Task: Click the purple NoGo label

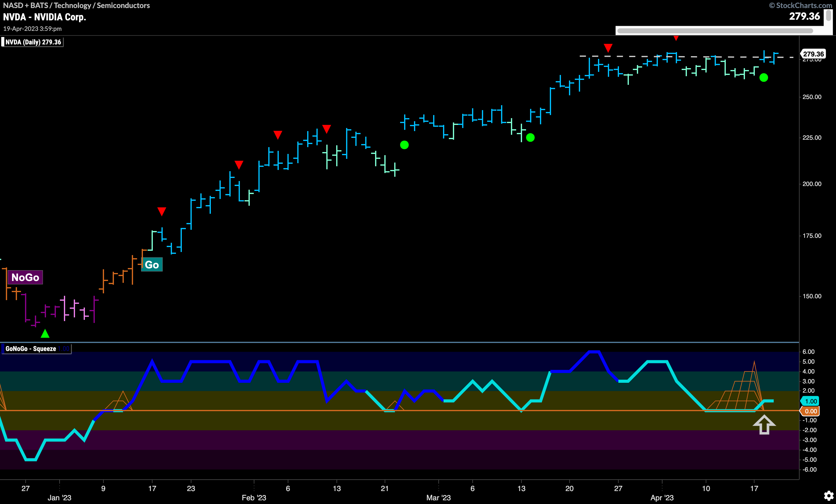Action: tap(25, 277)
